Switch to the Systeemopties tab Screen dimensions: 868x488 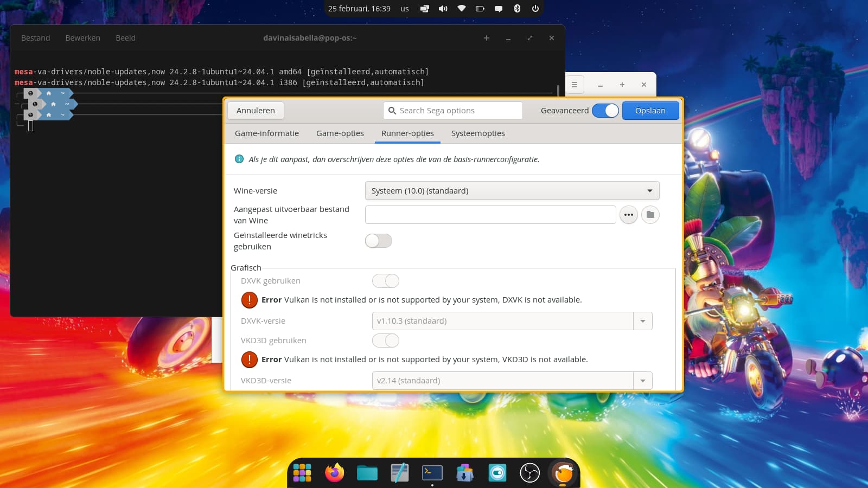pos(478,133)
